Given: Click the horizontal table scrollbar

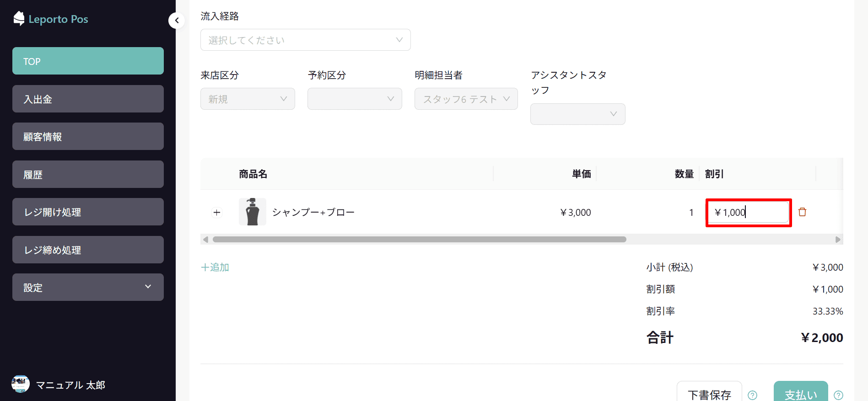Looking at the screenshot, I should click(x=419, y=240).
